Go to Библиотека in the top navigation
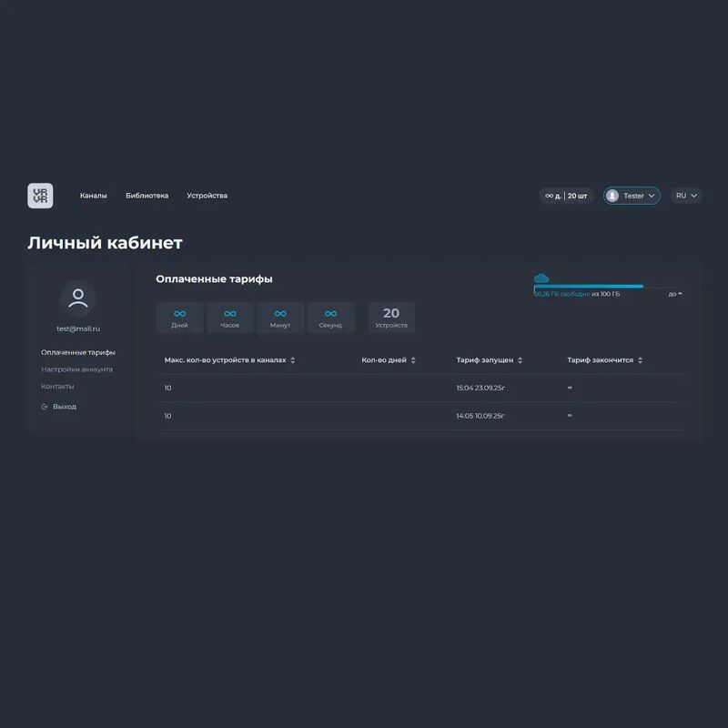This screenshot has width=728, height=728. coord(147,196)
